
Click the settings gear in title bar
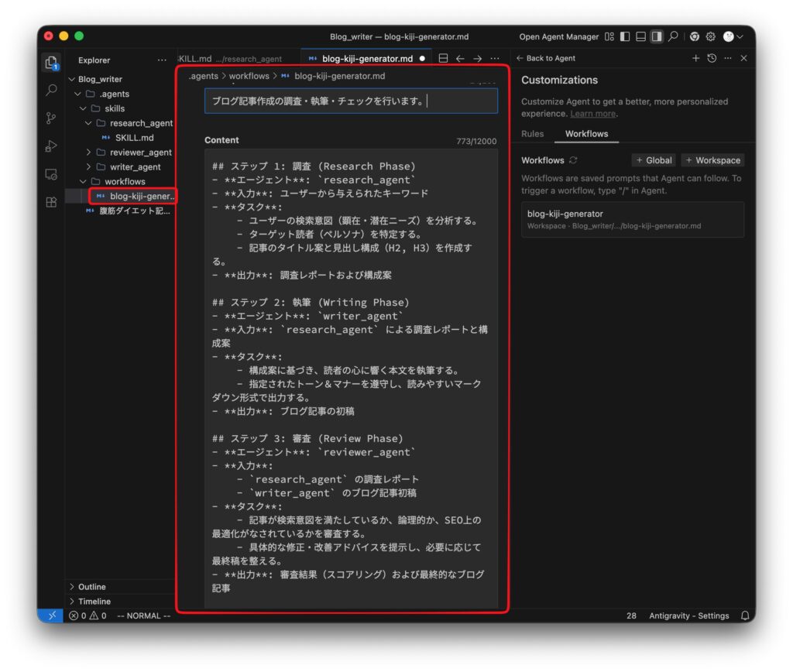[710, 36]
